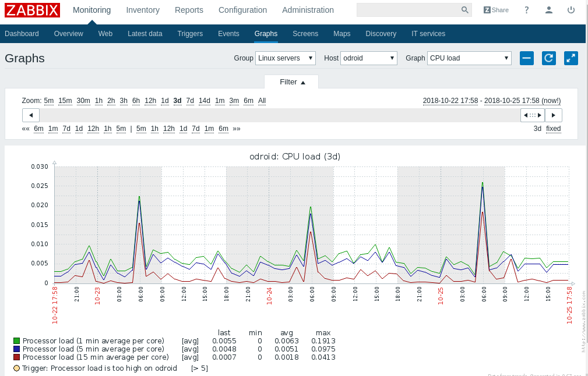Go to the Dashboard tab
The image size is (588, 376).
coord(22,34)
